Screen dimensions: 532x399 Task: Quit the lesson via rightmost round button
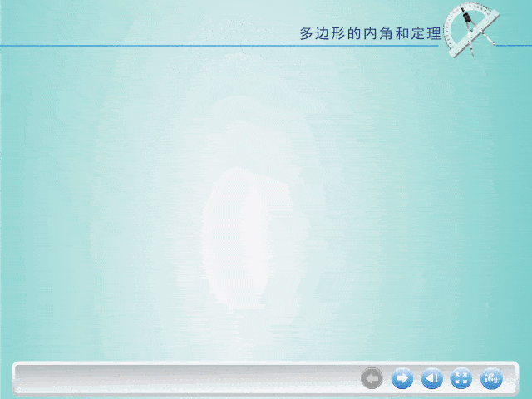click(491, 379)
